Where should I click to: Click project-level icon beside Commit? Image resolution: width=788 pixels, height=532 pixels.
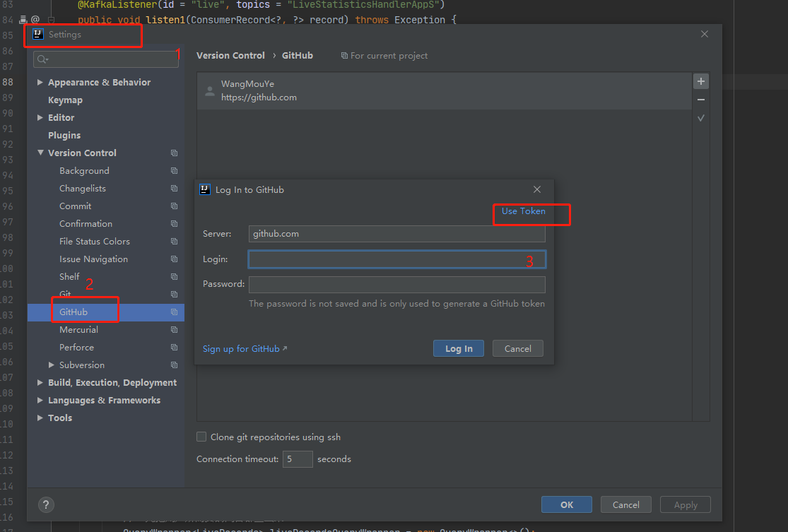point(175,206)
